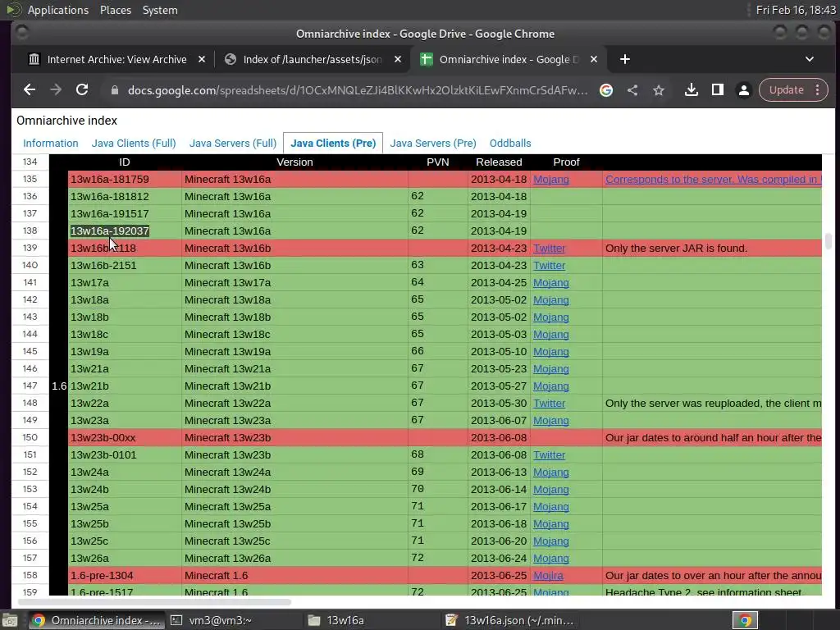Click the Applications menu logo icon
The height and width of the screenshot is (630, 840).
click(x=13, y=10)
